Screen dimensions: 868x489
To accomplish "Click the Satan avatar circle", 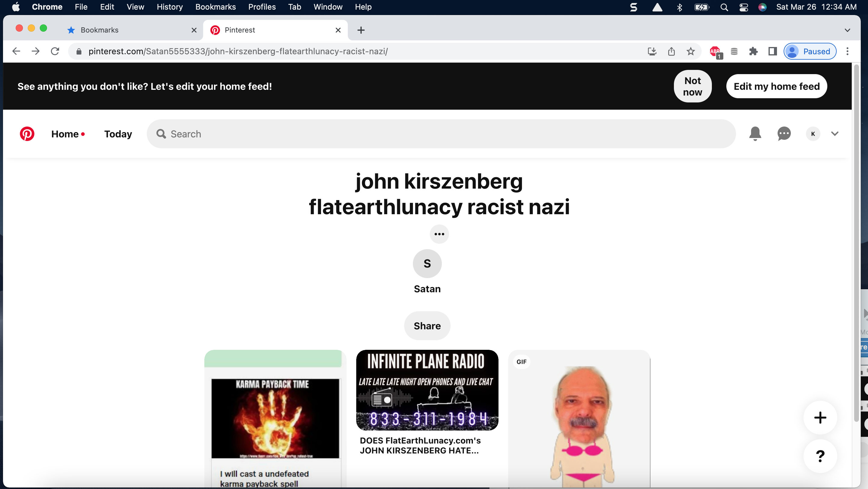I will pyautogui.click(x=427, y=263).
